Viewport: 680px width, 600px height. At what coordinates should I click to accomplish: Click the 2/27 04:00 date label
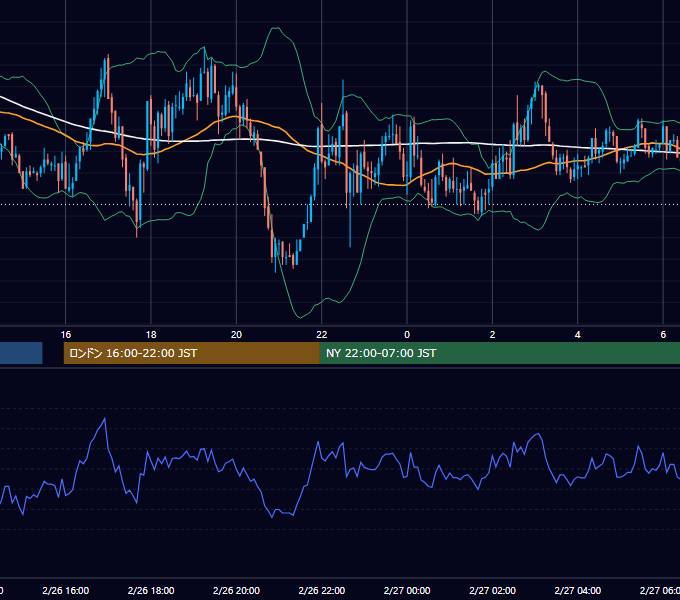coord(578,590)
